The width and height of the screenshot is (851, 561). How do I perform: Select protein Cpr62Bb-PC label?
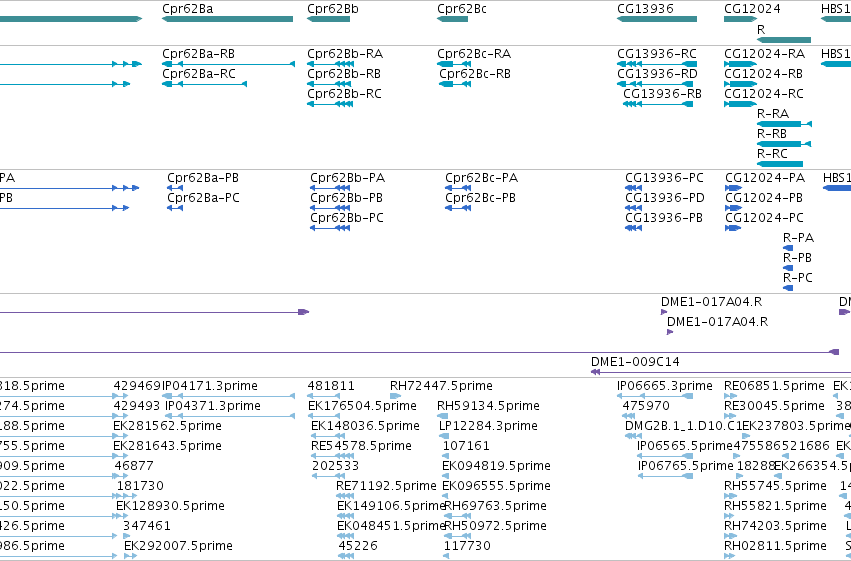click(347, 218)
